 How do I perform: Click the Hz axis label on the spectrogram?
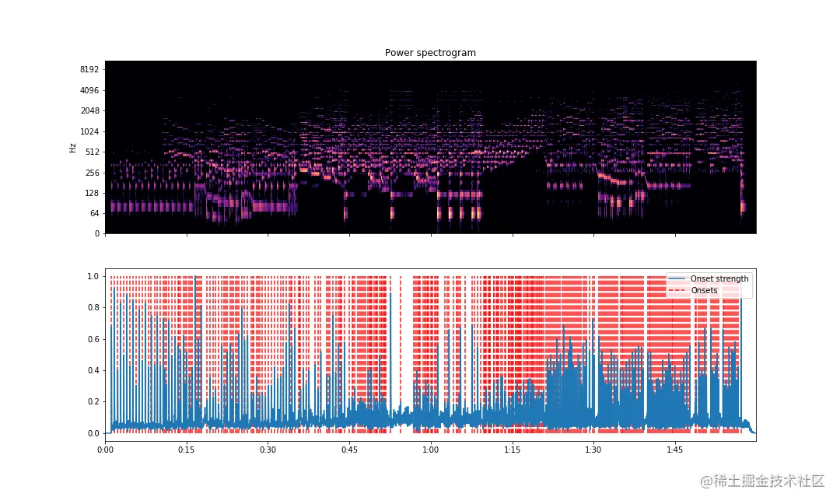pyautogui.click(x=74, y=148)
